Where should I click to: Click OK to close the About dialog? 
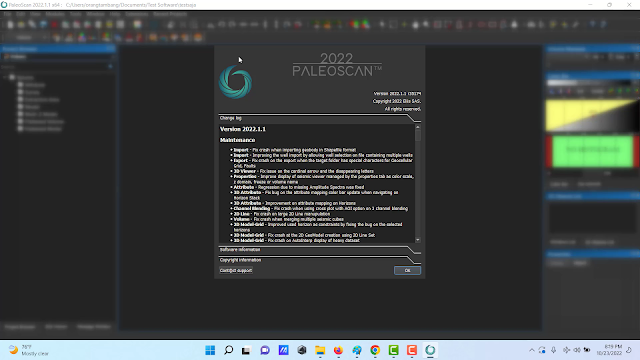click(407, 270)
